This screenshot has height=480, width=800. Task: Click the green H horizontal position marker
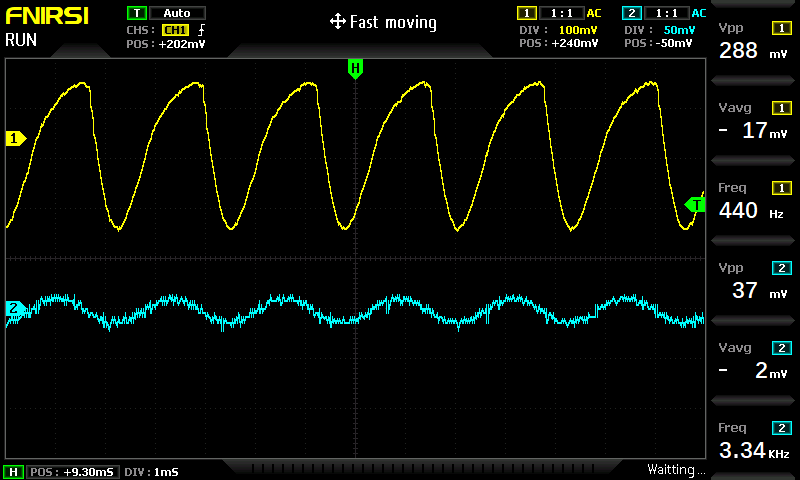(355, 68)
